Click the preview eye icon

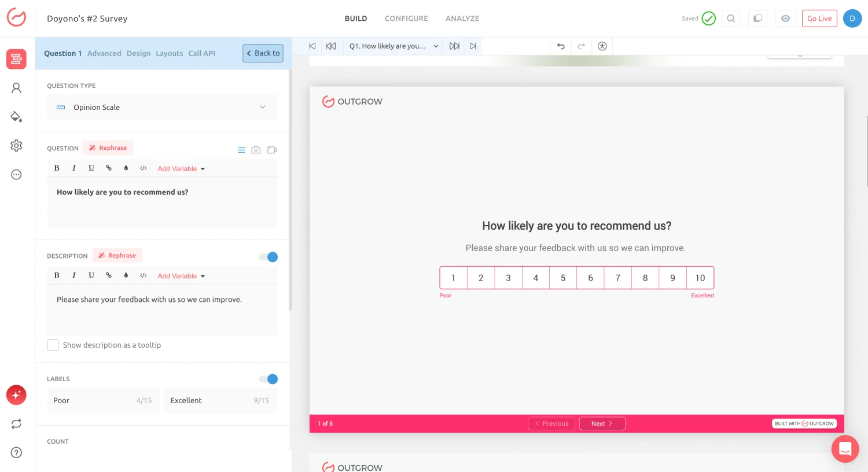pos(785,19)
